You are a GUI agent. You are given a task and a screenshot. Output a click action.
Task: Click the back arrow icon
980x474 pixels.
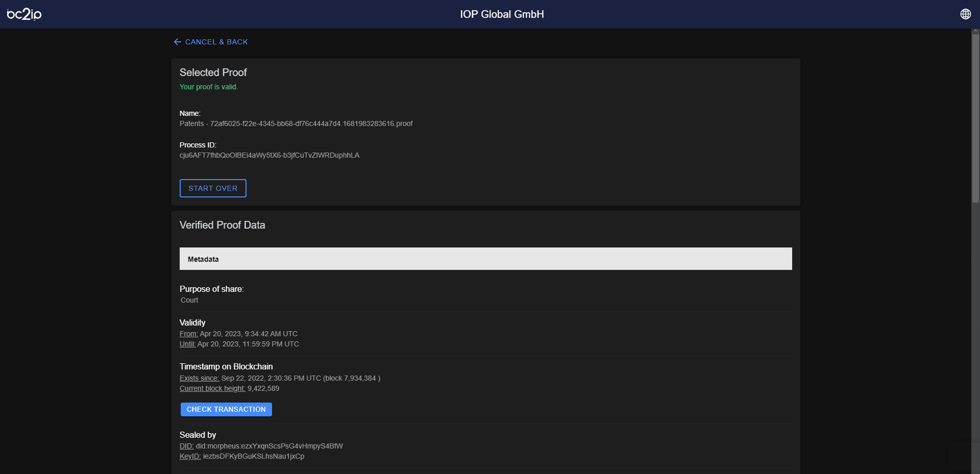point(178,42)
